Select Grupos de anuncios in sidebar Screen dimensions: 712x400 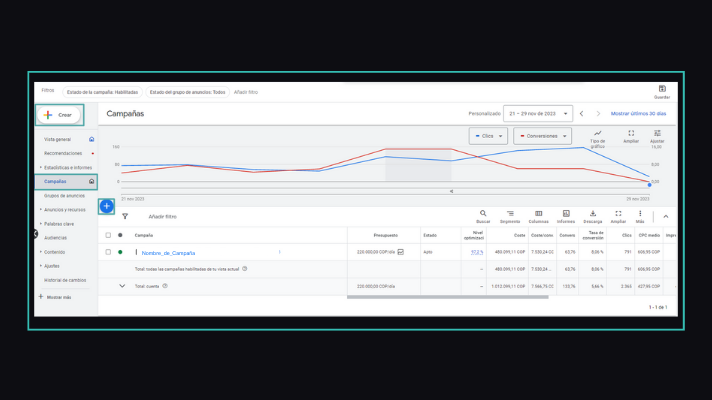coord(64,196)
